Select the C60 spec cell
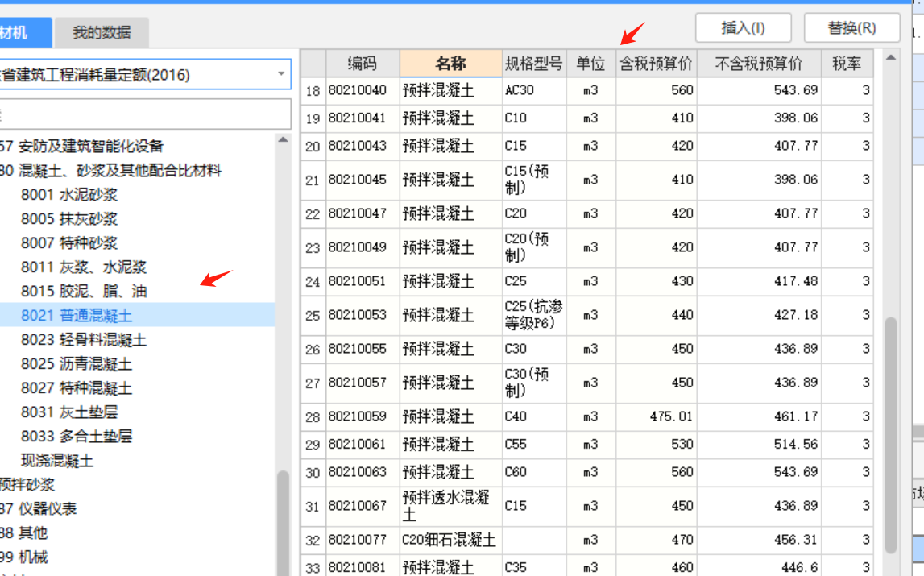 [534, 472]
